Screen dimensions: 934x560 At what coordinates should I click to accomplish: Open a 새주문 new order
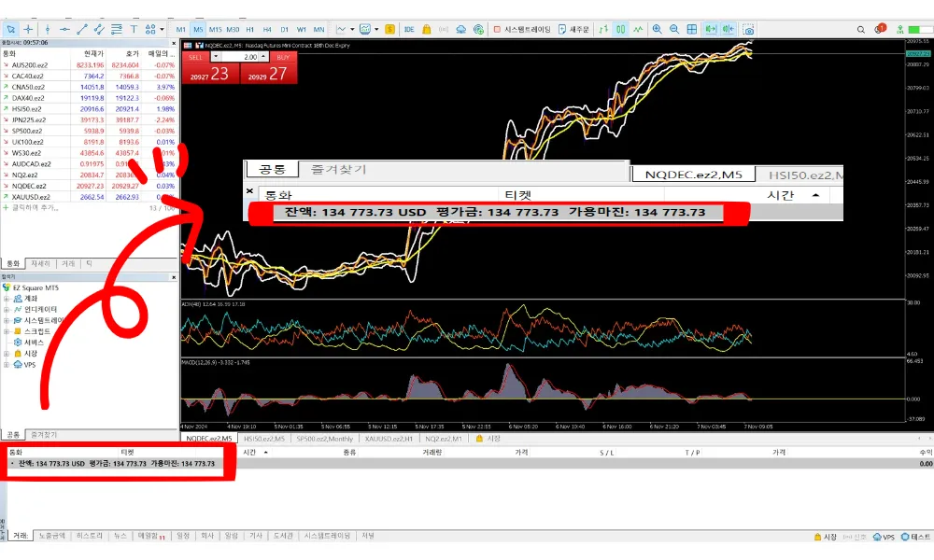coord(574,29)
